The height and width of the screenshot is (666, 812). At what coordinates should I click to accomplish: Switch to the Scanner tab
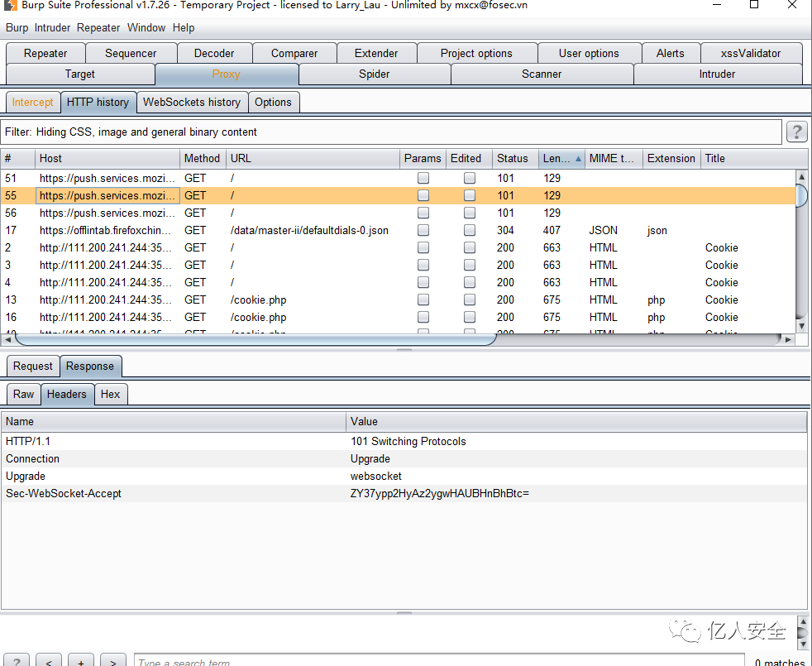click(x=542, y=74)
